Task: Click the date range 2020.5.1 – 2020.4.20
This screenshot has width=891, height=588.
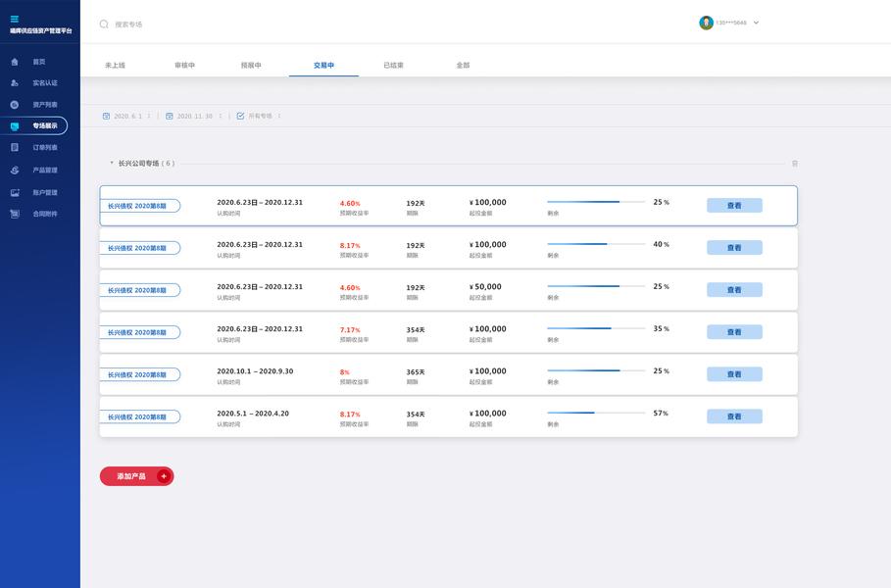Action: [x=253, y=413]
